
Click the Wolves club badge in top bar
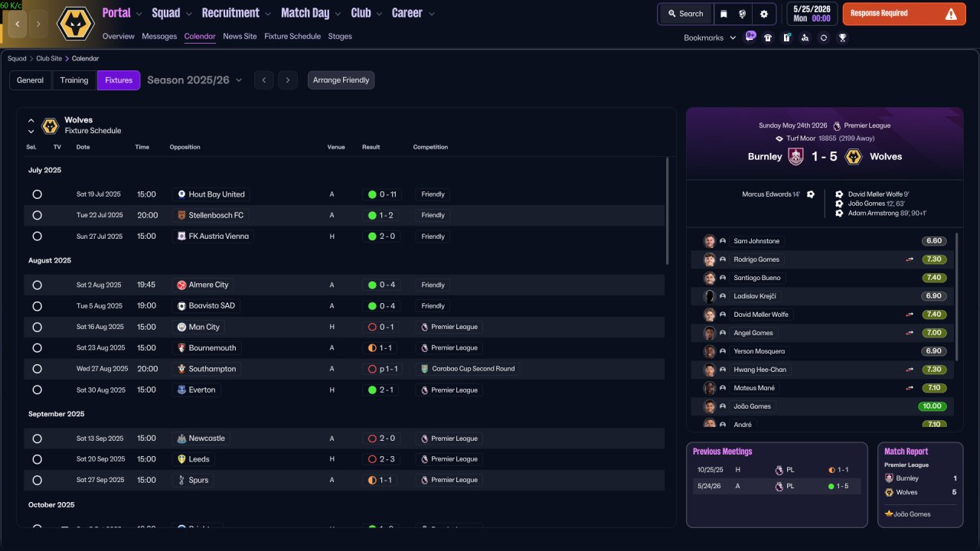click(x=76, y=24)
